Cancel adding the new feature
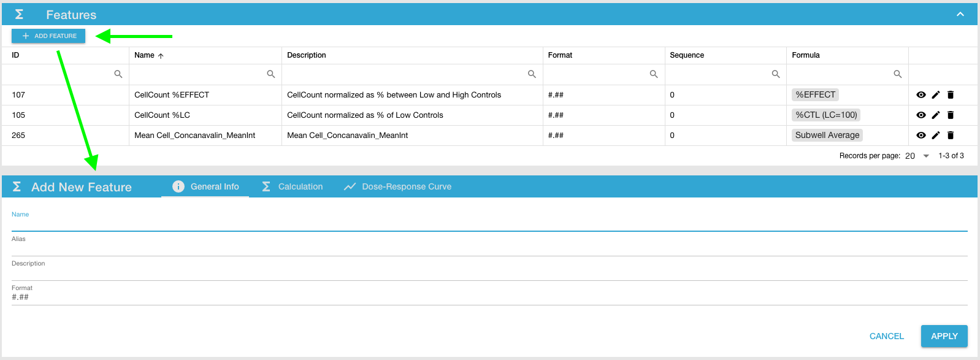The width and height of the screenshot is (980, 360). 886,336
